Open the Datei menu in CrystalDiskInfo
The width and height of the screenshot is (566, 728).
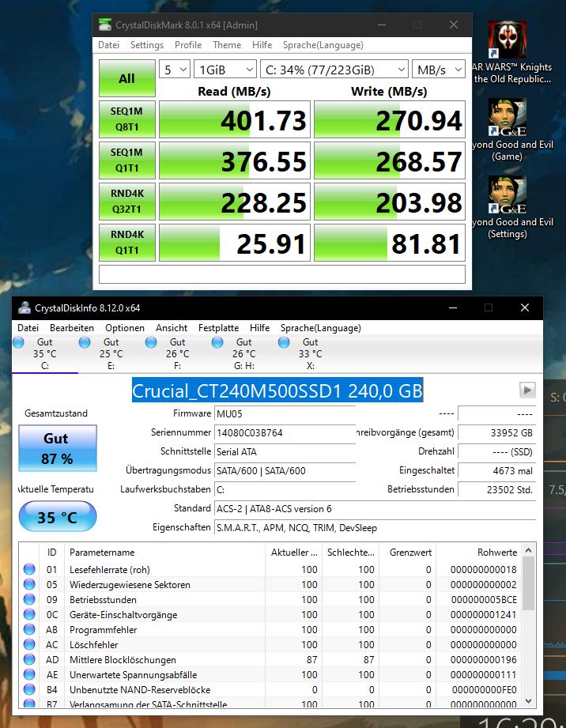pyautogui.click(x=28, y=328)
